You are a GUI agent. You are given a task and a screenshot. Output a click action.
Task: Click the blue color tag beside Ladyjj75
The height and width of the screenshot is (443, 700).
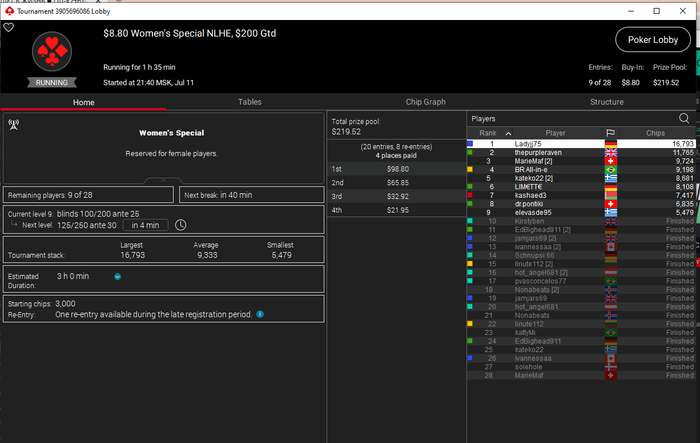470,144
